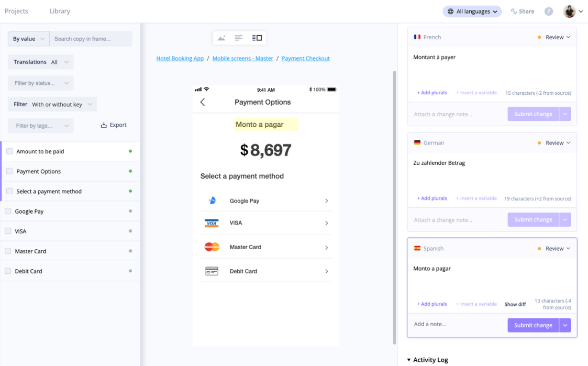Image resolution: width=588 pixels, height=366 pixels.
Task: Switch to image-only view mode
Action: 221,37
